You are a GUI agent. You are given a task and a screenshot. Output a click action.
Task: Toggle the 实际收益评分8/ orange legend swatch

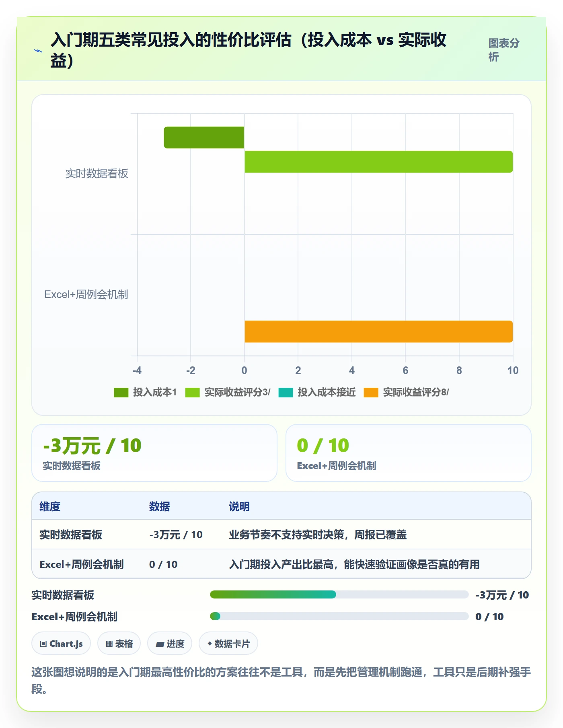pos(371,393)
